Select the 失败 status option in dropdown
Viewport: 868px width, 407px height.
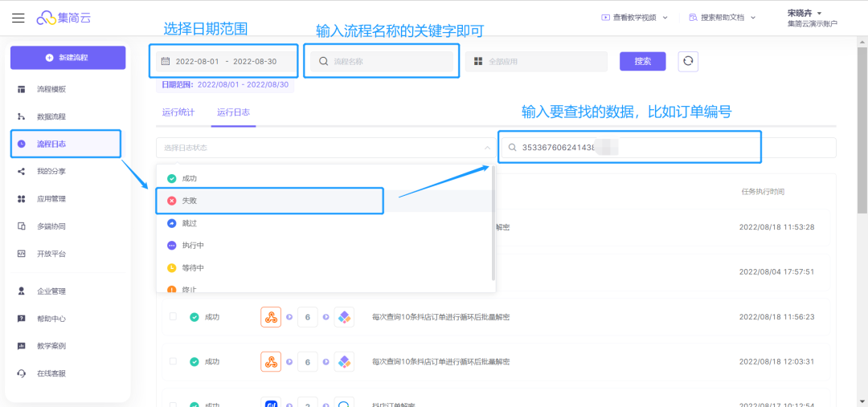click(190, 201)
